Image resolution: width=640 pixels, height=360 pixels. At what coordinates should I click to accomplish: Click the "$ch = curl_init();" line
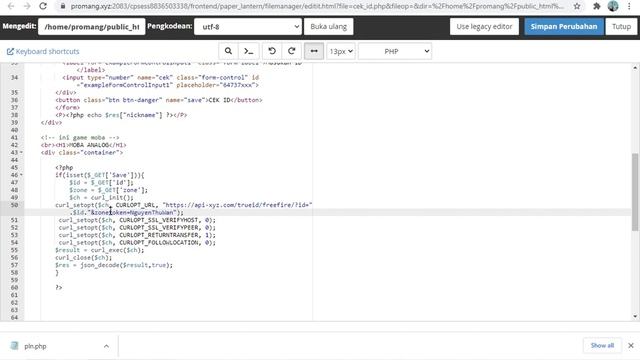point(101,198)
